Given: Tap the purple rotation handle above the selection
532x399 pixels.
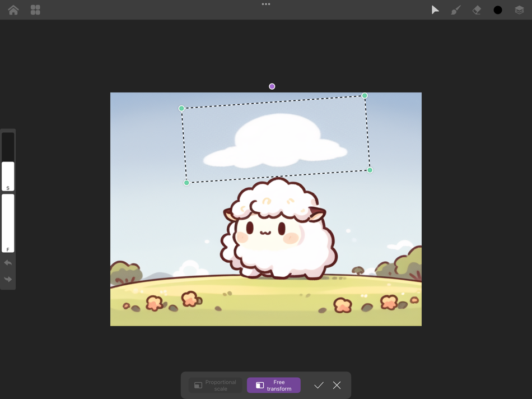Looking at the screenshot, I should [272, 86].
